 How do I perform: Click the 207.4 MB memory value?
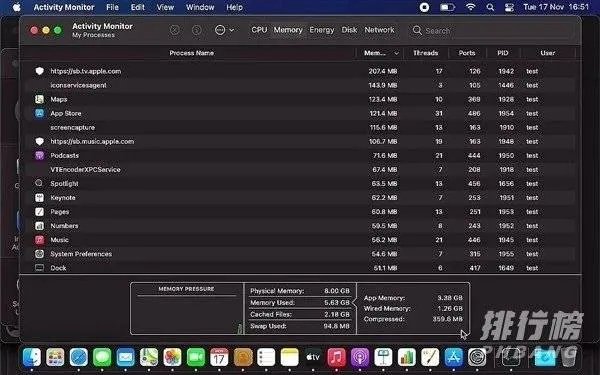(383, 71)
